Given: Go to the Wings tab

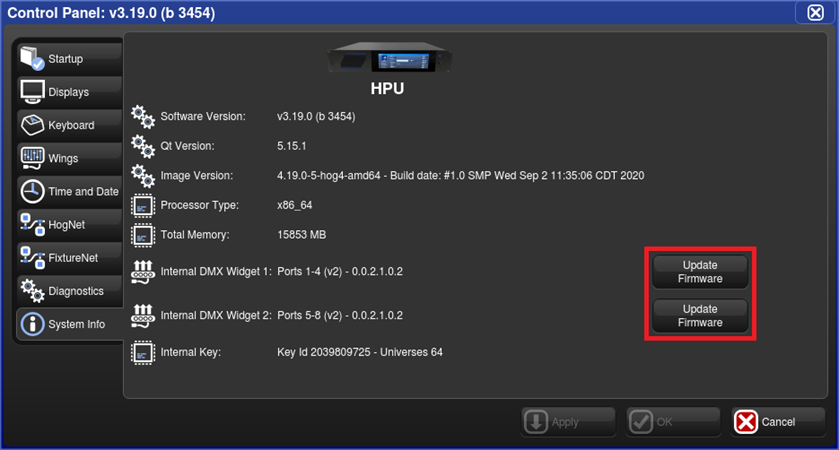Looking at the screenshot, I should [70, 158].
